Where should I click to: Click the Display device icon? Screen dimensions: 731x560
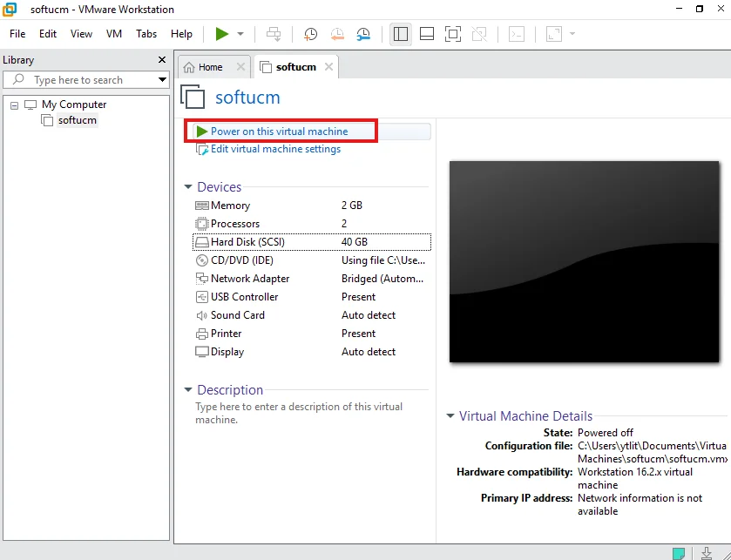tap(202, 352)
